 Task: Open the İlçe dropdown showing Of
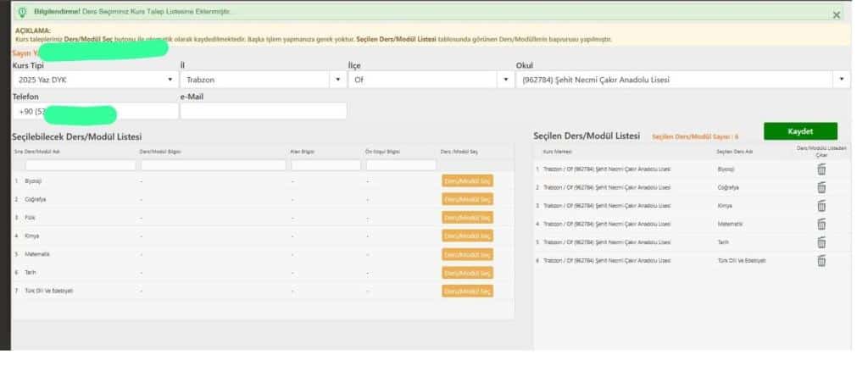tap(430, 80)
